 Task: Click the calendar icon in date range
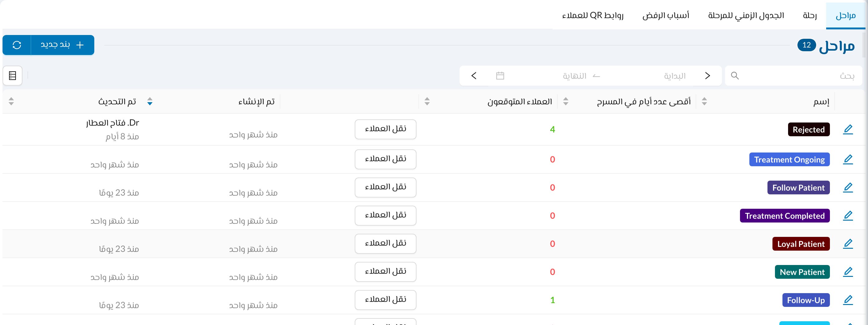click(x=500, y=76)
